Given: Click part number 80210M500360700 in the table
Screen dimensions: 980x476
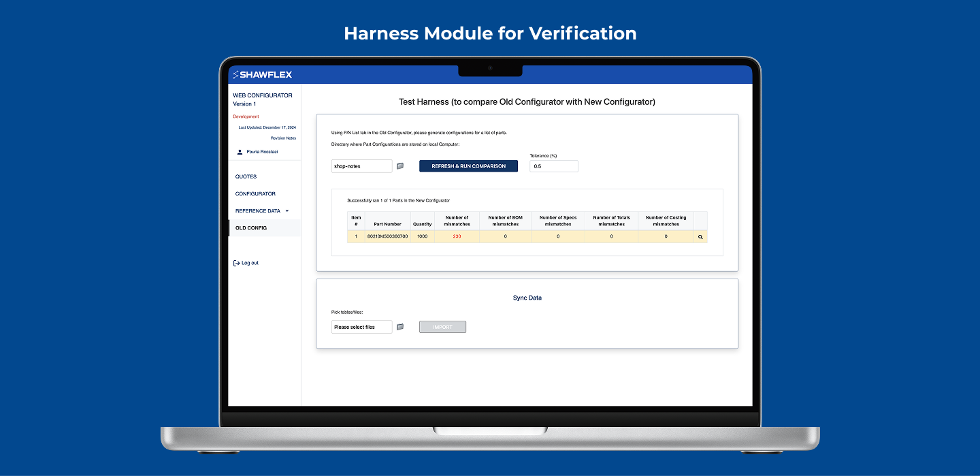Looking at the screenshot, I should 387,236.
